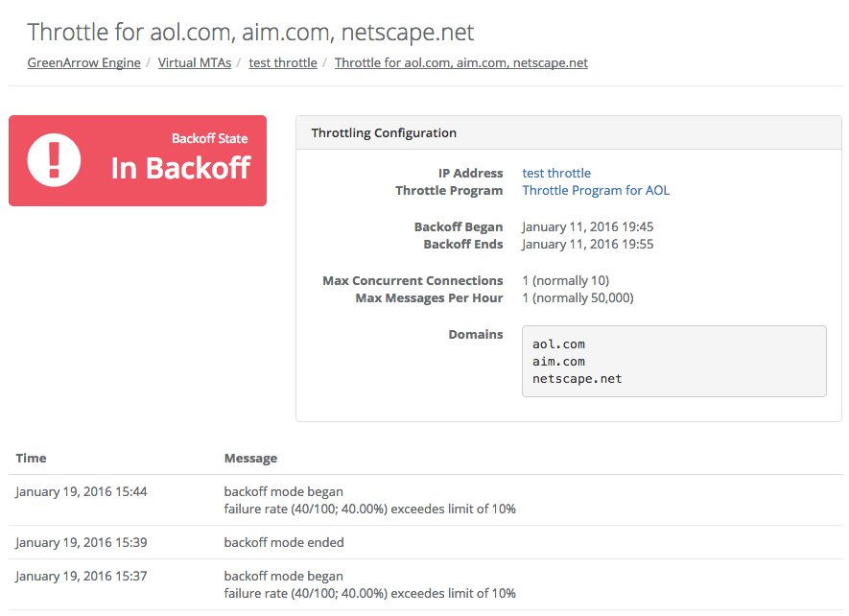Click the Message column header
Image resolution: width=849 pixels, height=616 pixels.
pos(250,459)
